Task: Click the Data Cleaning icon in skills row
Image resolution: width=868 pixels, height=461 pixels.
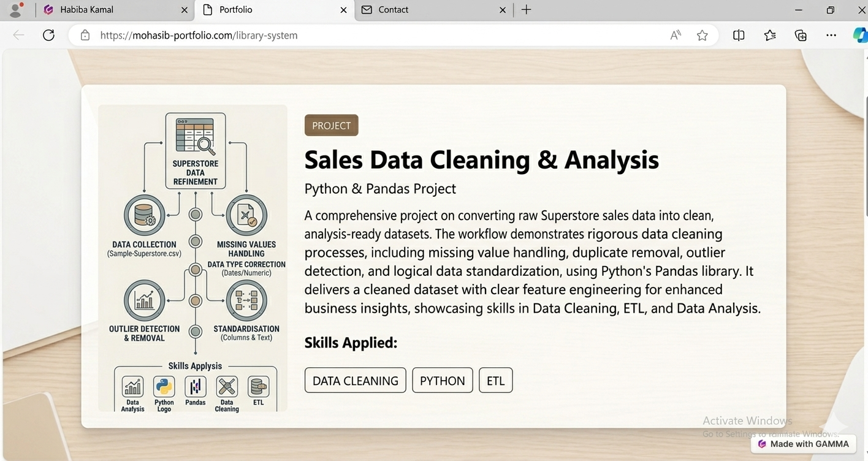Action: (x=226, y=387)
